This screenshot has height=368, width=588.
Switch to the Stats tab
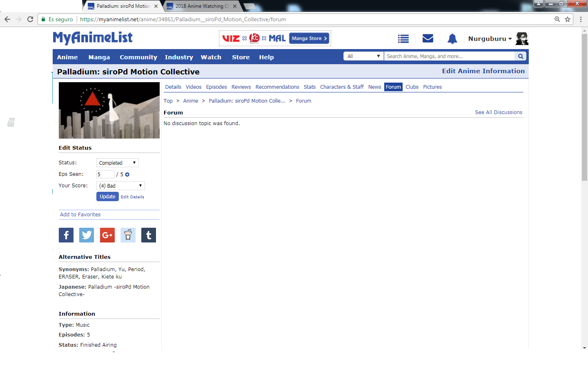(x=310, y=87)
